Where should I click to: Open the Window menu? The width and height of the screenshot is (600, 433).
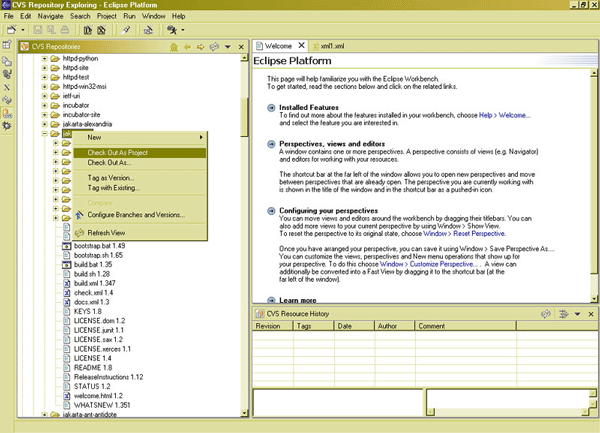click(x=153, y=16)
